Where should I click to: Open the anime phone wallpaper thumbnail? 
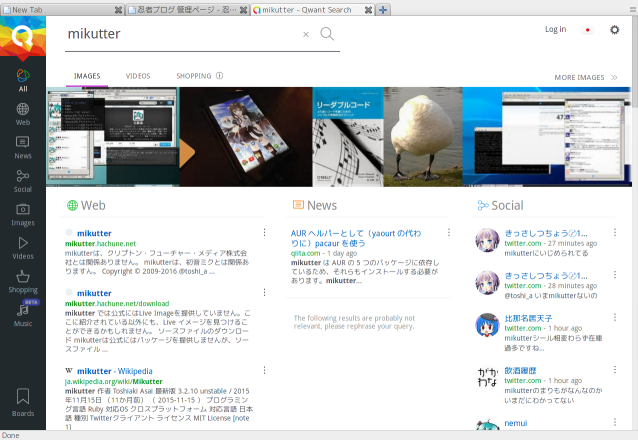coord(246,137)
